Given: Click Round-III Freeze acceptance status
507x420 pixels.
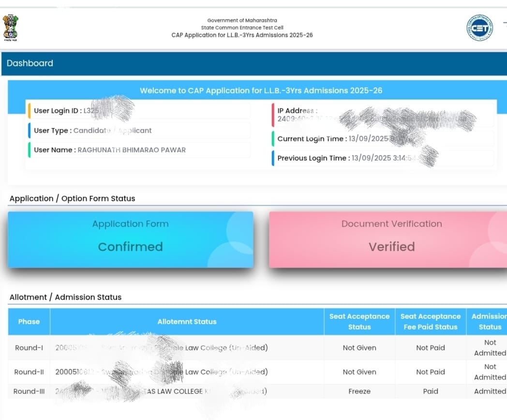Looking at the screenshot, I should click(x=359, y=391).
